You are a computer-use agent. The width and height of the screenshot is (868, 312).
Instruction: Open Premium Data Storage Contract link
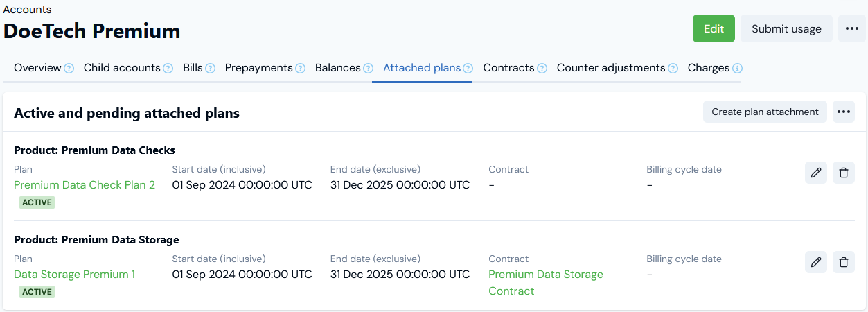[545, 282]
